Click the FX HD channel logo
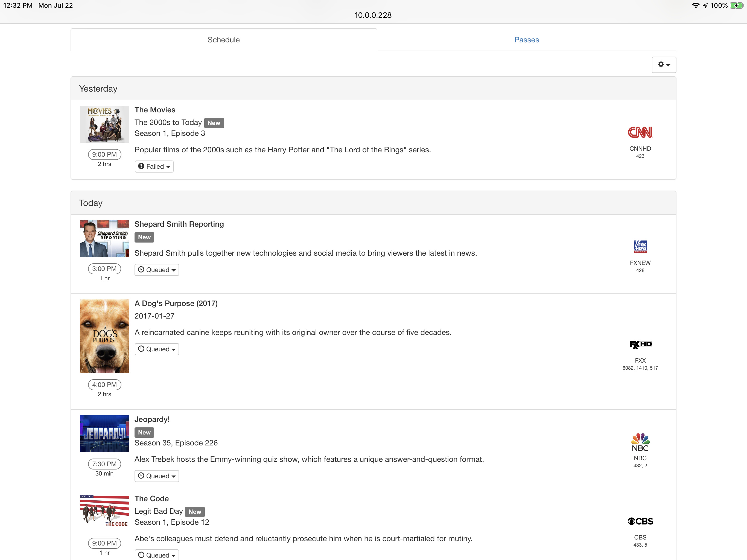 point(640,345)
